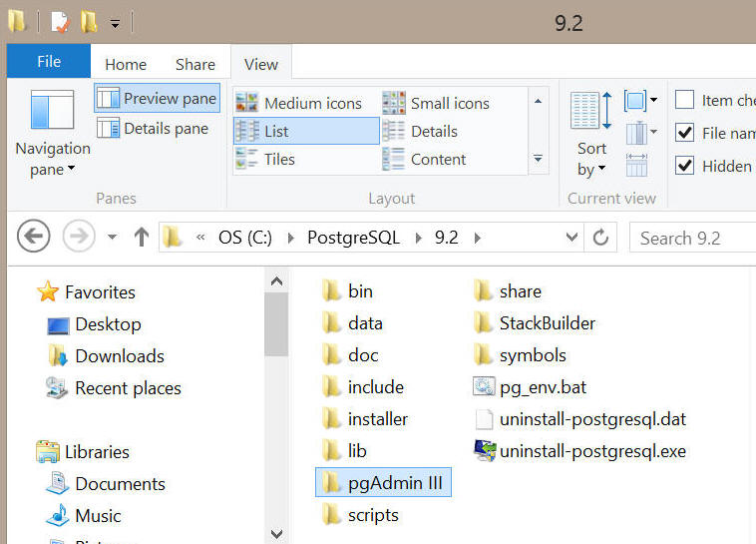Go back with the Back arrow
Viewport: 756px width, 544px height.
click(33, 237)
